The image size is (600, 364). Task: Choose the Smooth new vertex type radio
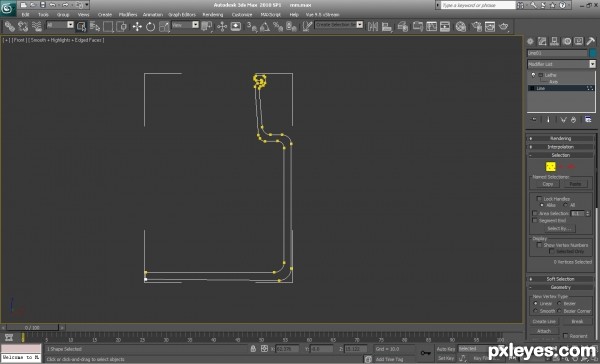pos(536,311)
